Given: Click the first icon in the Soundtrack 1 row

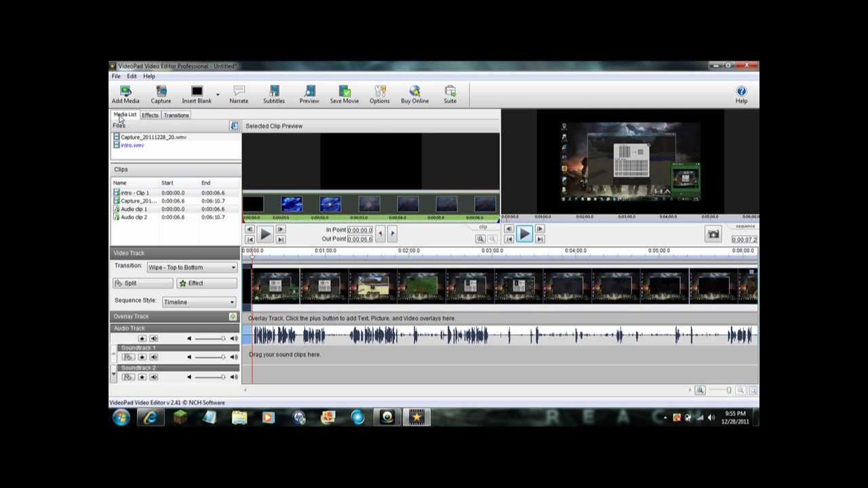Looking at the screenshot, I should [x=127, y=357].
